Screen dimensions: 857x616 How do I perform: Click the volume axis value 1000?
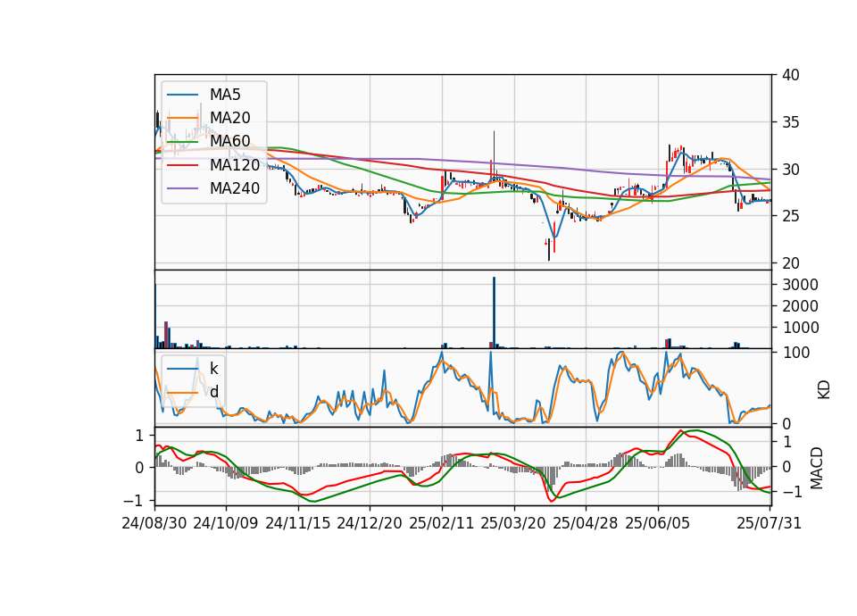pyautogui.click(x=800, y=328)
